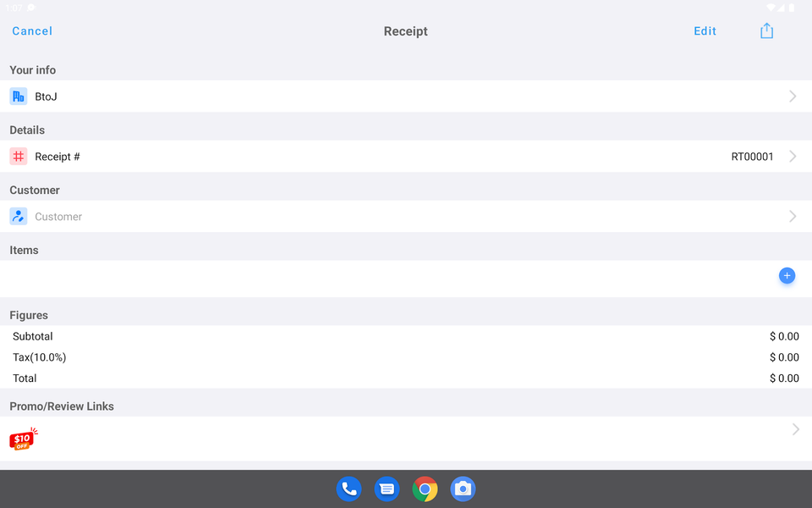Open Receipt # row chevron

pos(793,156)
